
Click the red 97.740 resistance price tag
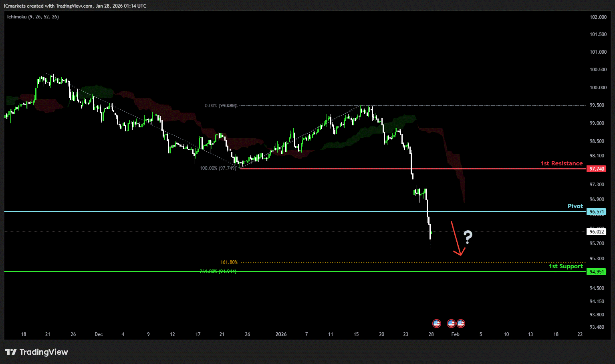[x=596, y=169]
